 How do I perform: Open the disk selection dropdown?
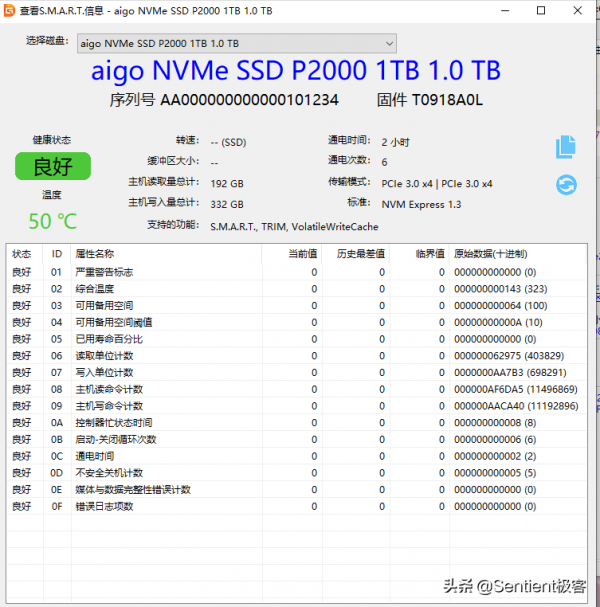(237, 43)
